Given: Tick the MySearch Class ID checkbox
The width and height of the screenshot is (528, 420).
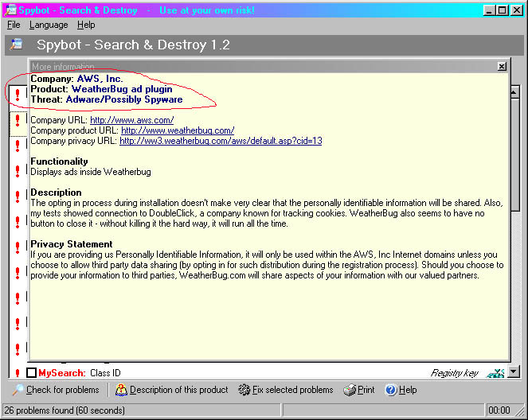Looking at the screenshot, I should coord(32,372).
